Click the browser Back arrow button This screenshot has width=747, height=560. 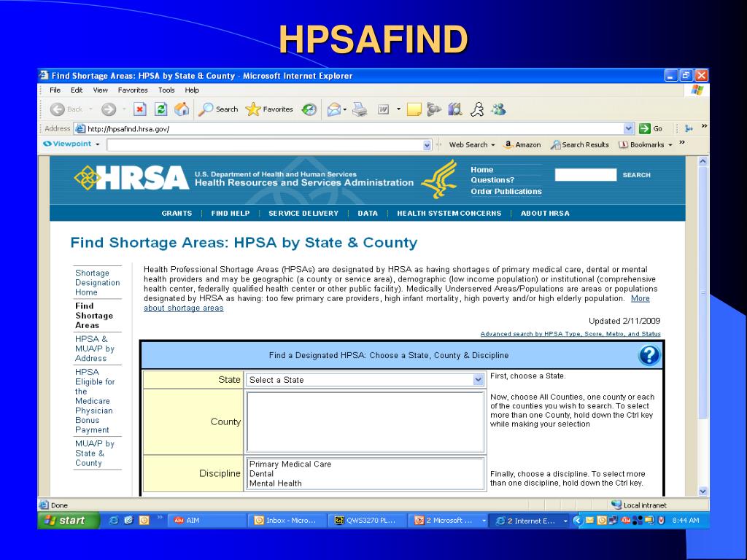[58, 109]
